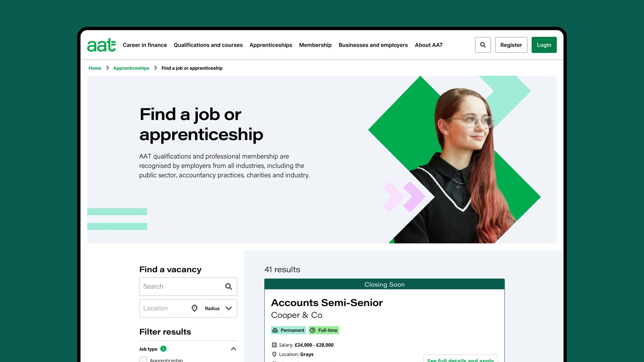This screenshot has width=644, height=362.
Task: Click the Permanent tag building icon
Action: pos(275,330)
